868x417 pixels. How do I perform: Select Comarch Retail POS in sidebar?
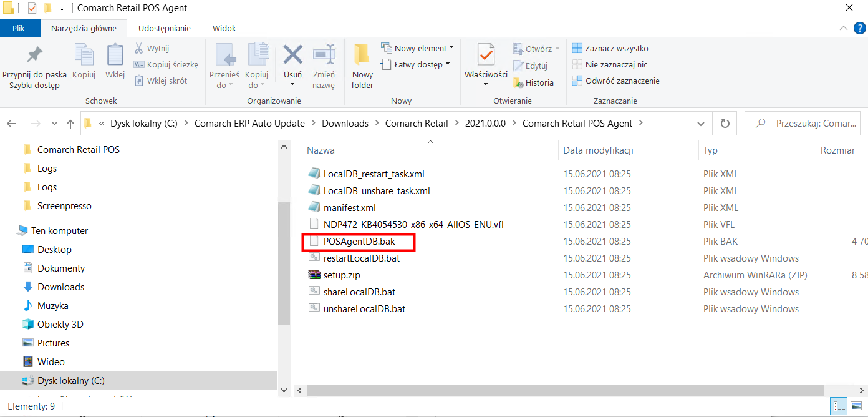[78, 150]
